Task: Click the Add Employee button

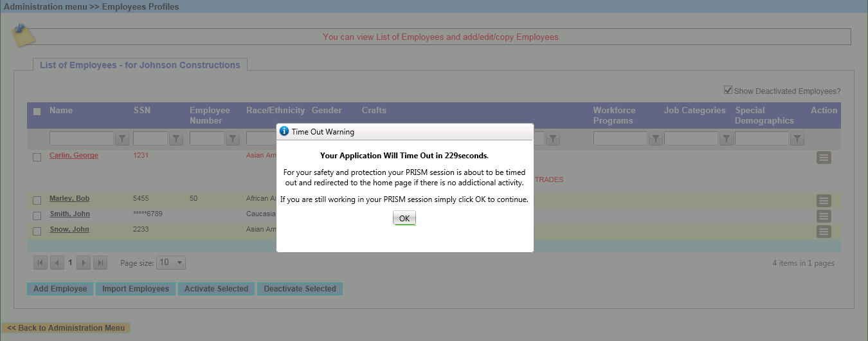Action: (x=60, y=289)
